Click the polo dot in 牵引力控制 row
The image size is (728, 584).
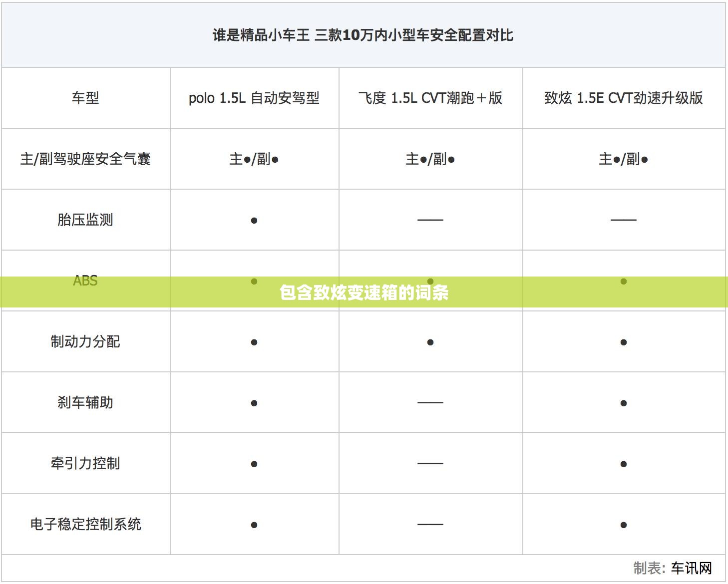(x=254, y=464)
